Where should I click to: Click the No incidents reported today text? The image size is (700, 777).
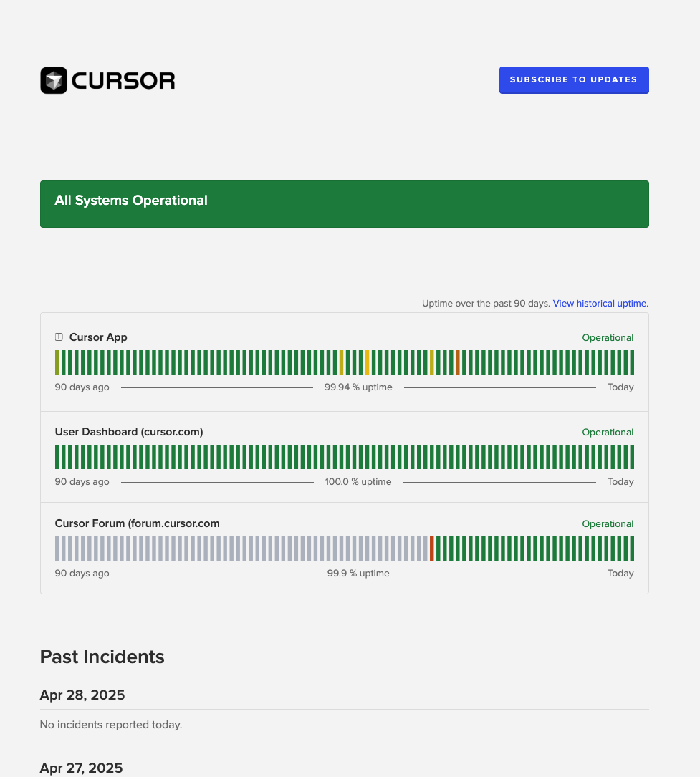(111, 725)
